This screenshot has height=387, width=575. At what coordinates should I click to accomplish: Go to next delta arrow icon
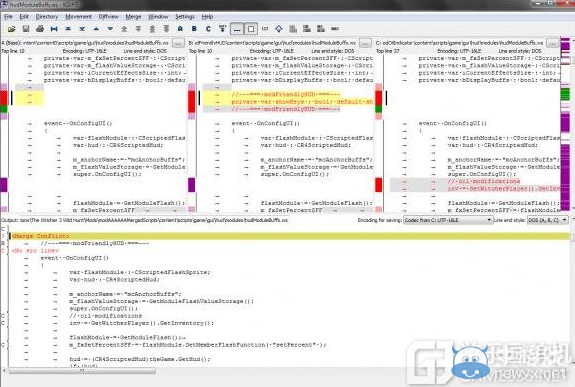coord(110,29)
